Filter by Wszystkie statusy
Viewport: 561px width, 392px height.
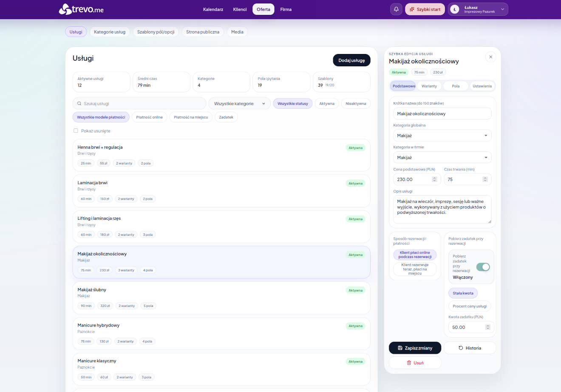click(x=293, y=104)
